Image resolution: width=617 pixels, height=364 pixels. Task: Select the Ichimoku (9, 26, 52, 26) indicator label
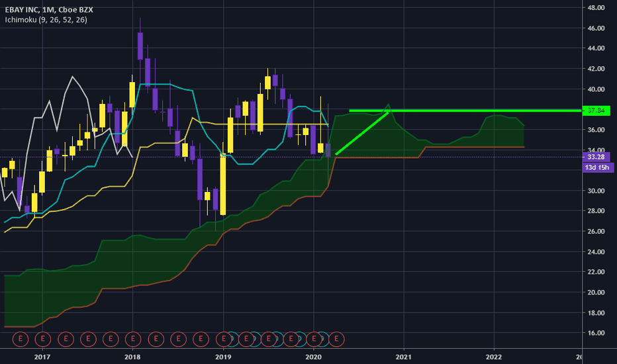[46, 20]
